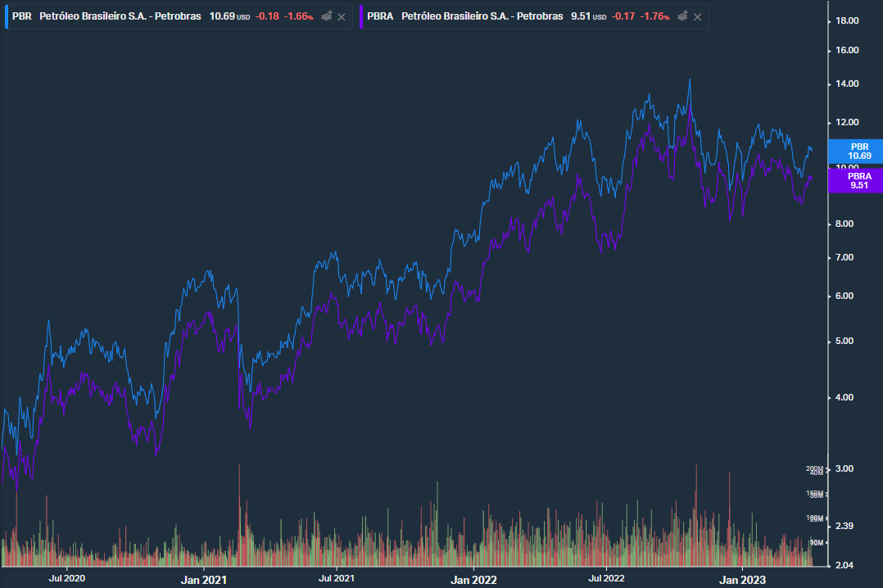Image resolution: width=883 pixels, height=588 pixels.
Task: Select the PBR ticker symbol label
Action: coord(20,16)
